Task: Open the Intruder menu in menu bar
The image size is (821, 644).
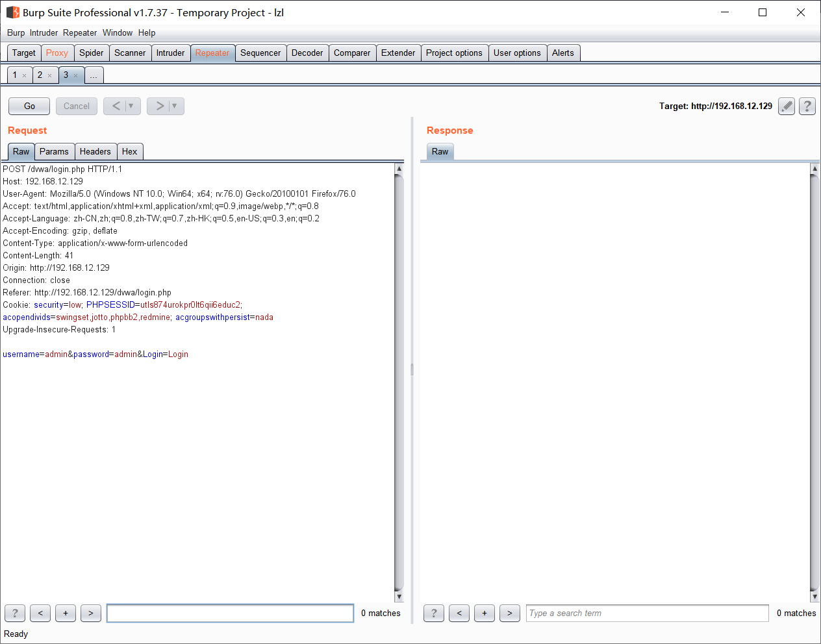Action: tap(44, 32)
